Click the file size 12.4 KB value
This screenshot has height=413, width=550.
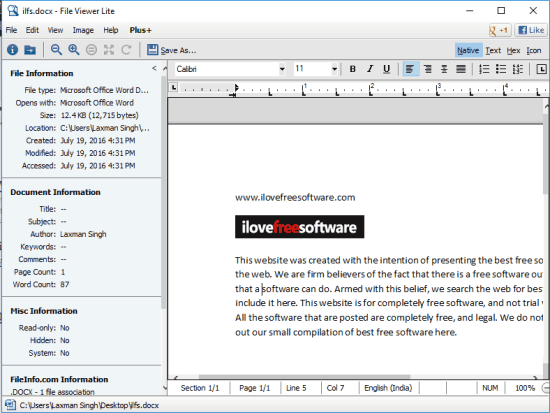(99, 115)
